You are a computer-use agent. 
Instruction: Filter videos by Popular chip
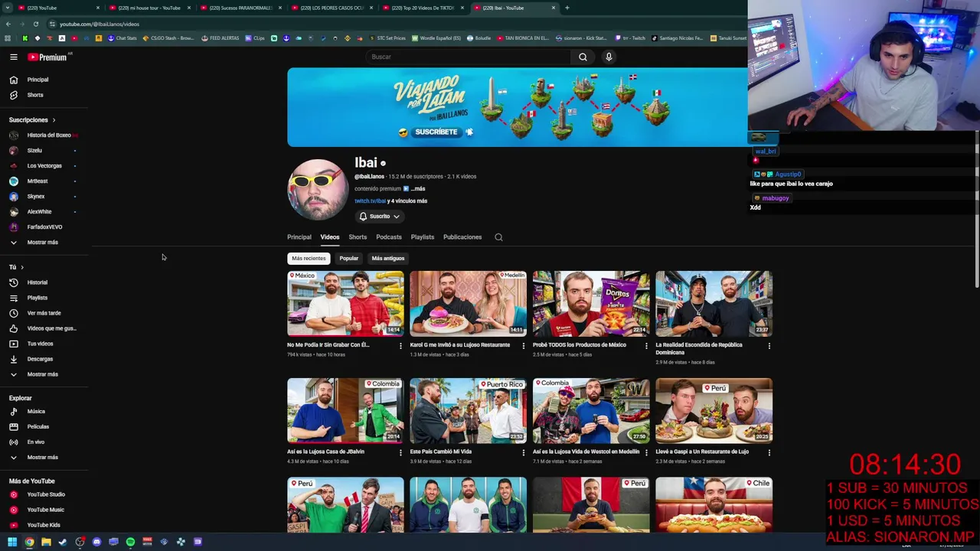(348, 259)
